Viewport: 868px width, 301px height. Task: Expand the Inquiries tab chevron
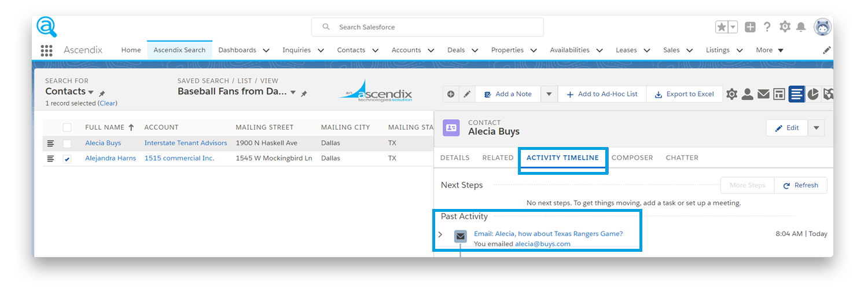click(x=321, y=50)
